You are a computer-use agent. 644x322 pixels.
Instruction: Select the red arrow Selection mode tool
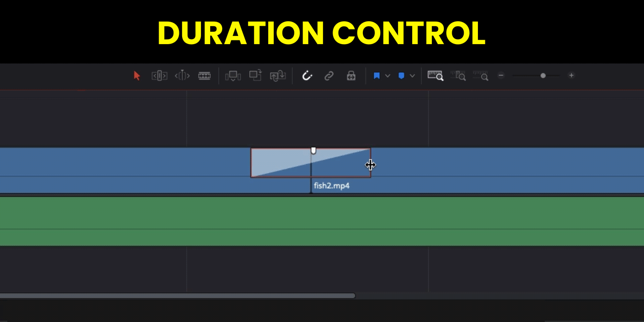click(x=137, y=76)
